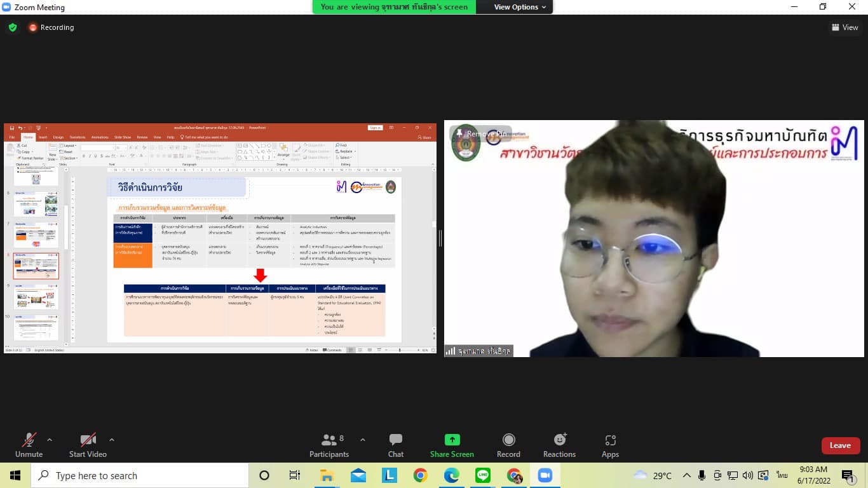Click the Leave meeting button
This screenshot has height=488, width=868.
click(840, 445)
